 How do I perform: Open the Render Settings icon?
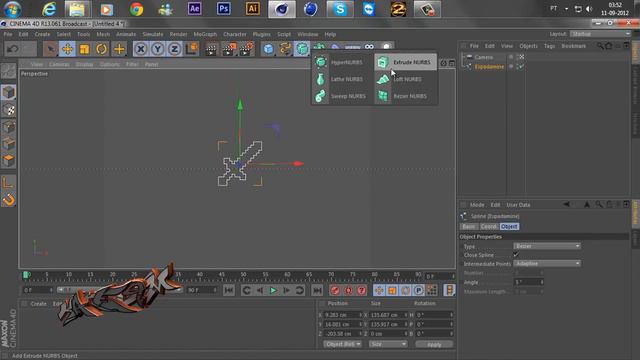(247, 49)
